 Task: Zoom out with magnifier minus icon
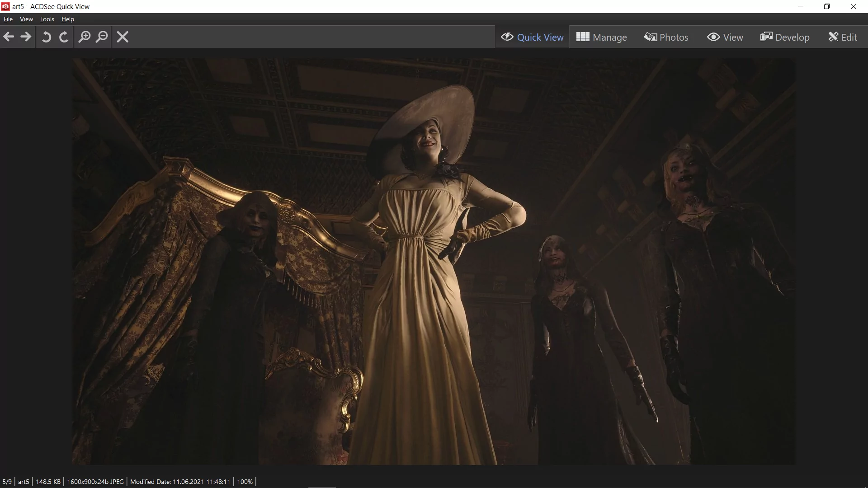[x=102, y=37]
